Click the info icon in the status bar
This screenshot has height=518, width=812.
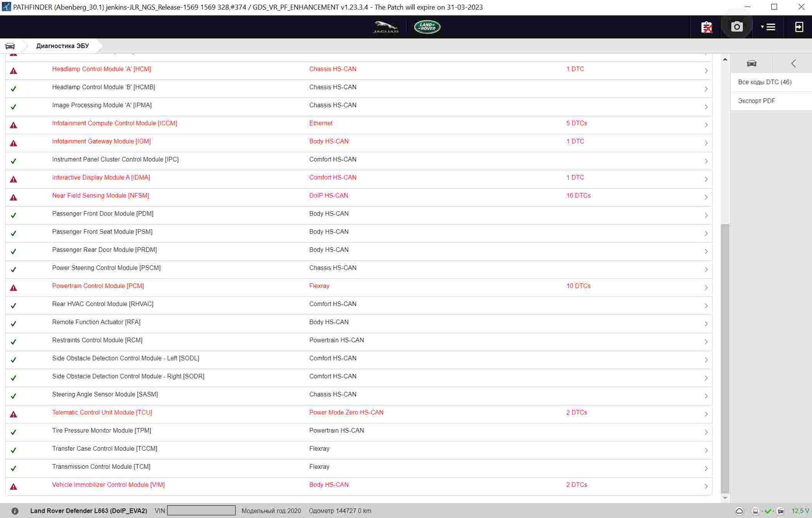[15, 511]
